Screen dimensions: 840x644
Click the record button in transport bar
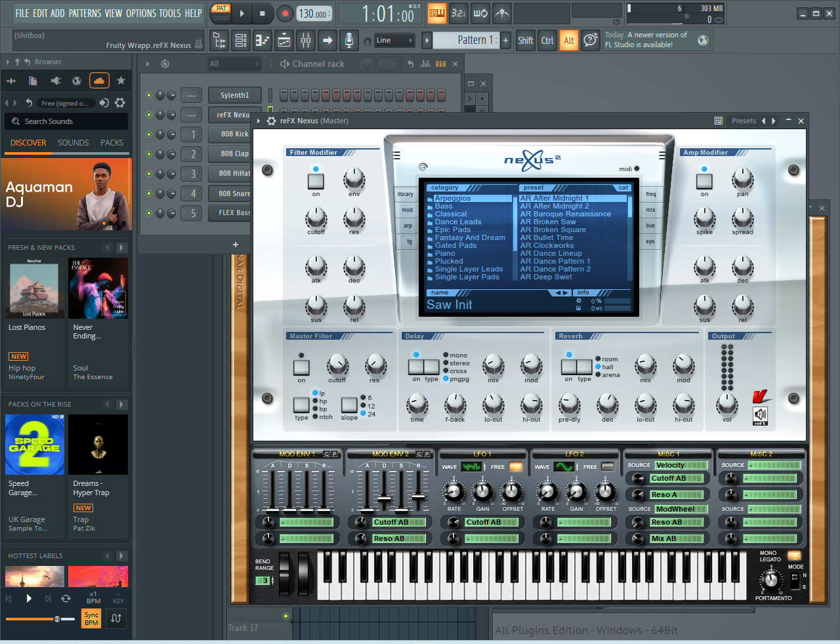[x=285, y=13]
